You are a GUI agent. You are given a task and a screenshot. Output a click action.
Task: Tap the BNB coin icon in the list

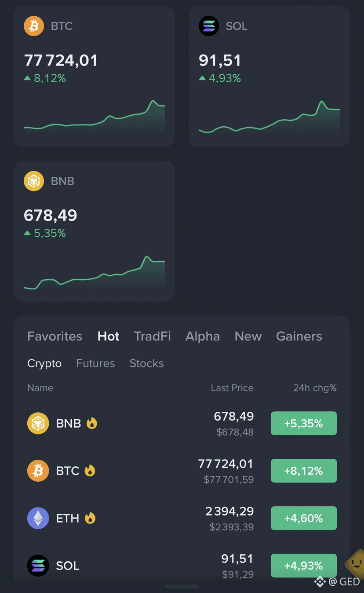(38, 423)
